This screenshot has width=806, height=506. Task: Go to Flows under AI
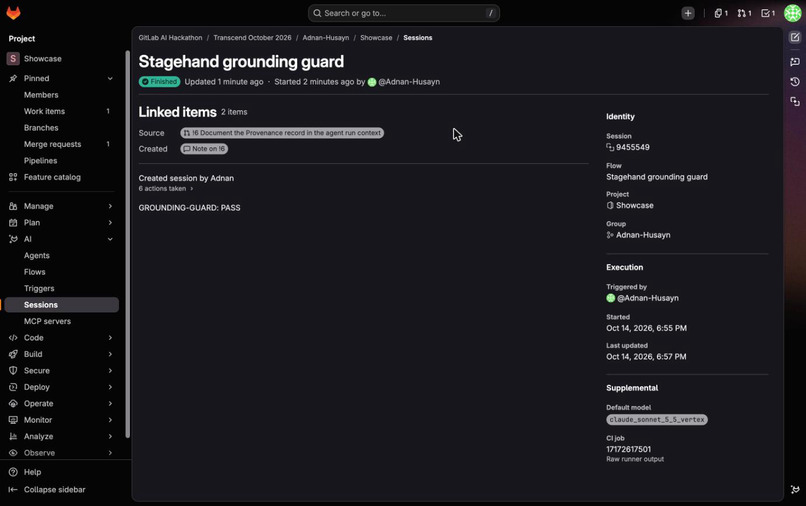(61, 272)
